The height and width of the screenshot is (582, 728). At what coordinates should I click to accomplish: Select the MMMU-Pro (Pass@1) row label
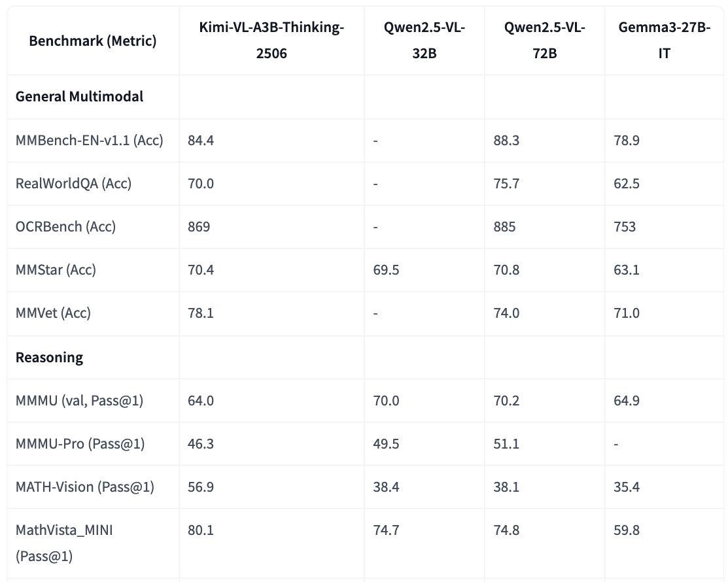(80, 444)
